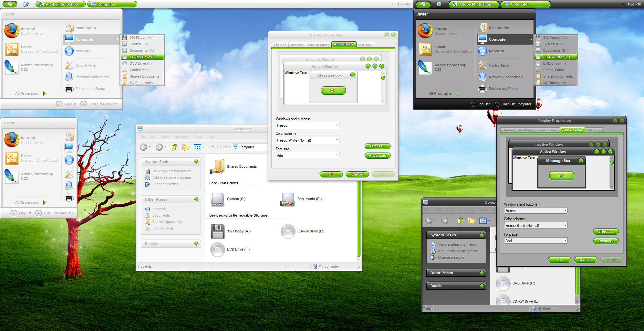Click the Up folder icon in white Computer window
The height and width of the screenshot is (331, 644).
click(175, 147)
